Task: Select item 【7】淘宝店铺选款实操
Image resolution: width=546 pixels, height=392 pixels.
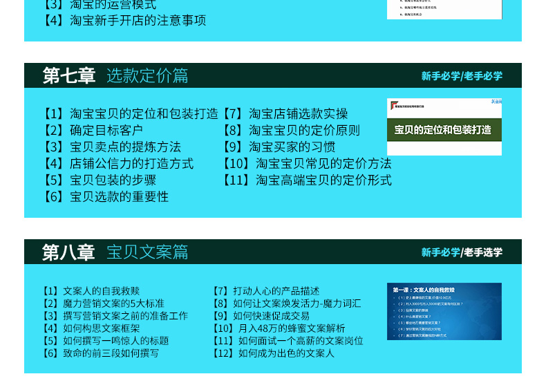Action: coord(285,113)
